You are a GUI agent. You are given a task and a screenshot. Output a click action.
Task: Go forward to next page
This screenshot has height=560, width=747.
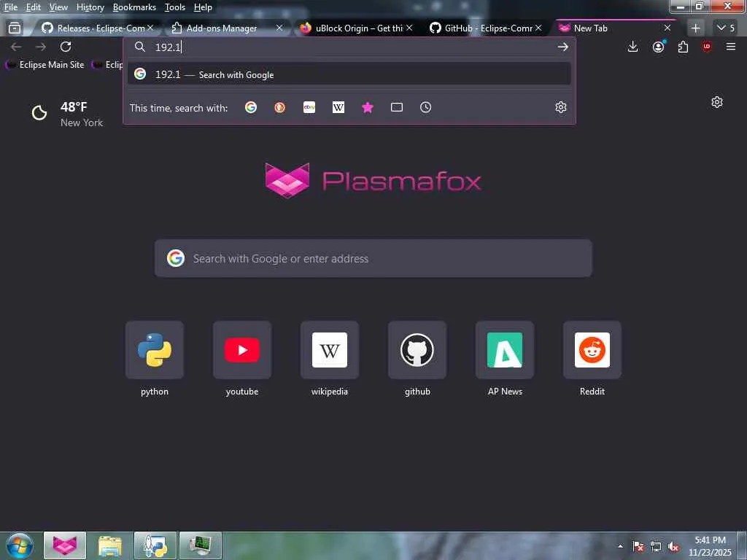(41, 47)
